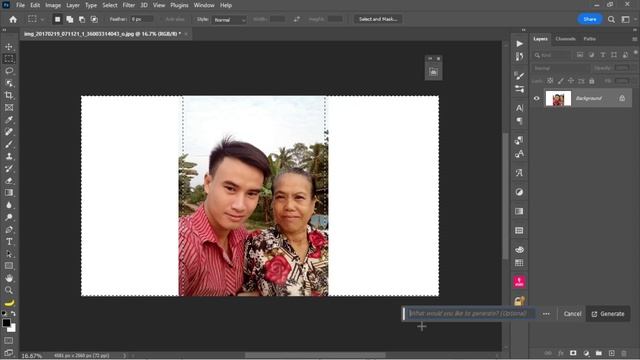Click the Generate button
The width and height of the screenshot is (640, 360).
(x=608, y=314)
